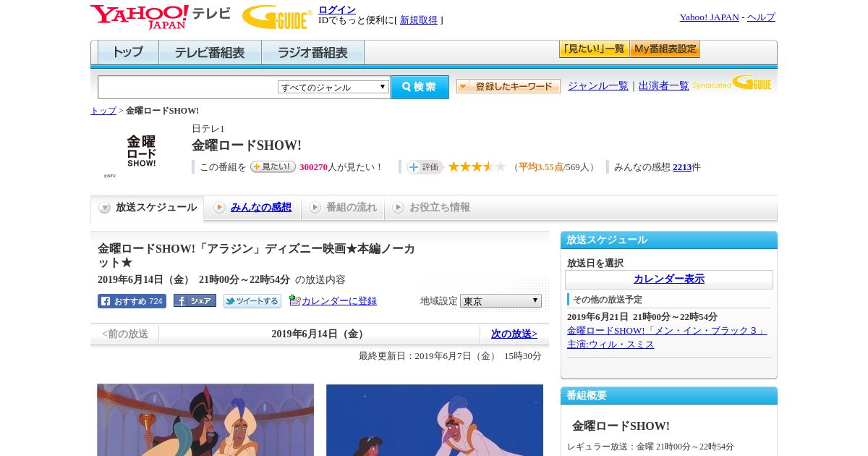Screen dimensions: 868x456
Task: Click the 2019年6月21日 21時00分～22時54分 schedule text
Action: pos(642,317)
